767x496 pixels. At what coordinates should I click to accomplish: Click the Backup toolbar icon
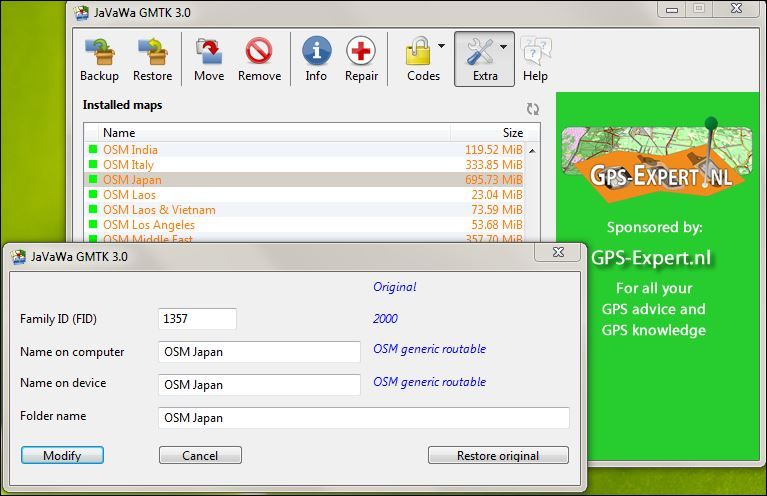tap(99, 59)
